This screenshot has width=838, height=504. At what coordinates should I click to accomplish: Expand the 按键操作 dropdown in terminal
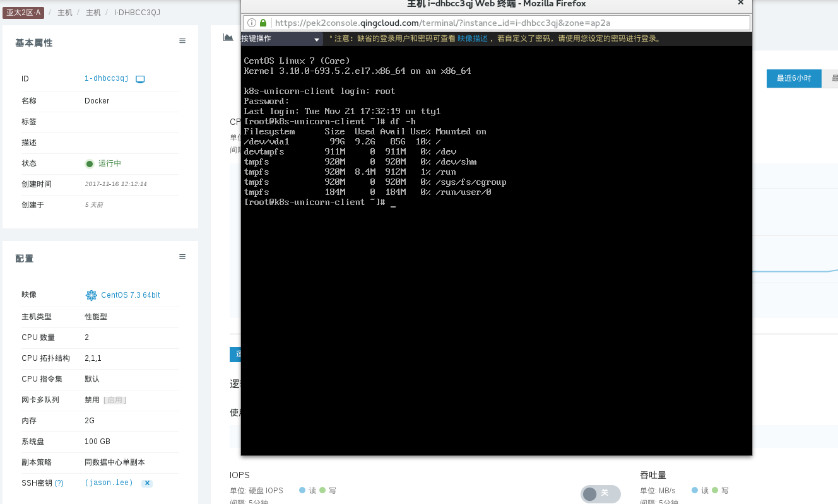281,39
